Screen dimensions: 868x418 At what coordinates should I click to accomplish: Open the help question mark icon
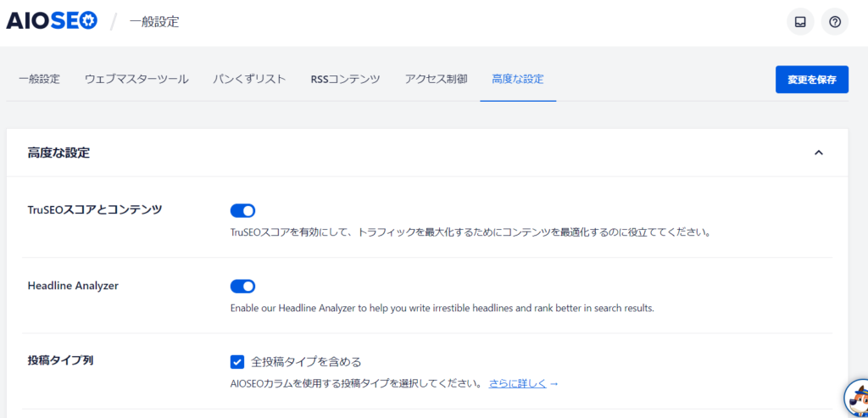coord(835,22)
